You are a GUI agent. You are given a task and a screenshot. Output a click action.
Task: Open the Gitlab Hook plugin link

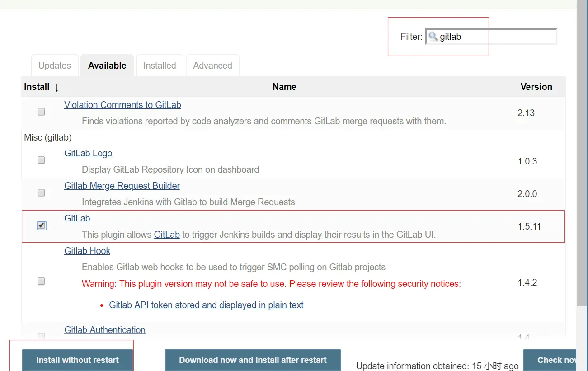[87, 251]
